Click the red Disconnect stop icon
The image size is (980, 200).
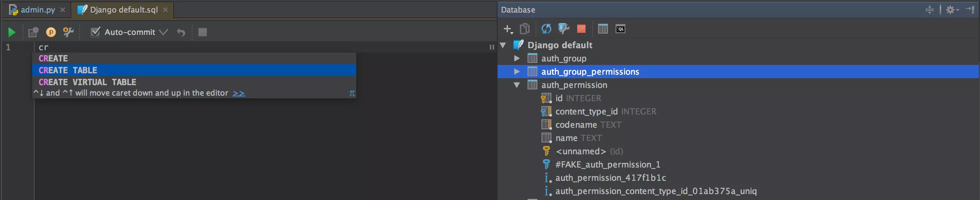pyautogui.click(x=581, y=29)
